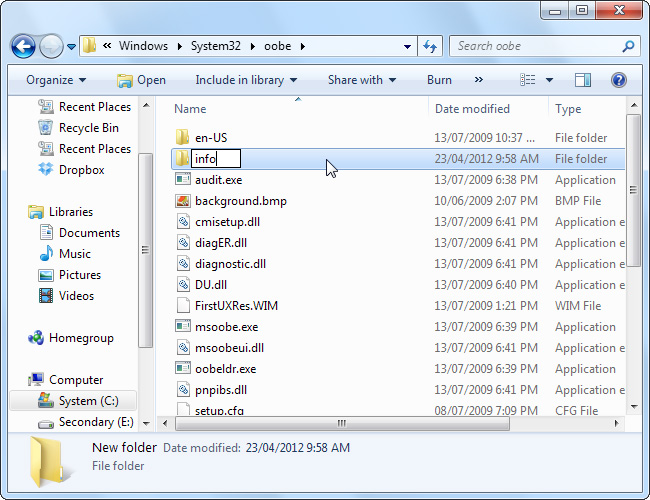Screen dimensions: 650x500
Task: Select Windows in the address breadcrumb
Action: 143,46
